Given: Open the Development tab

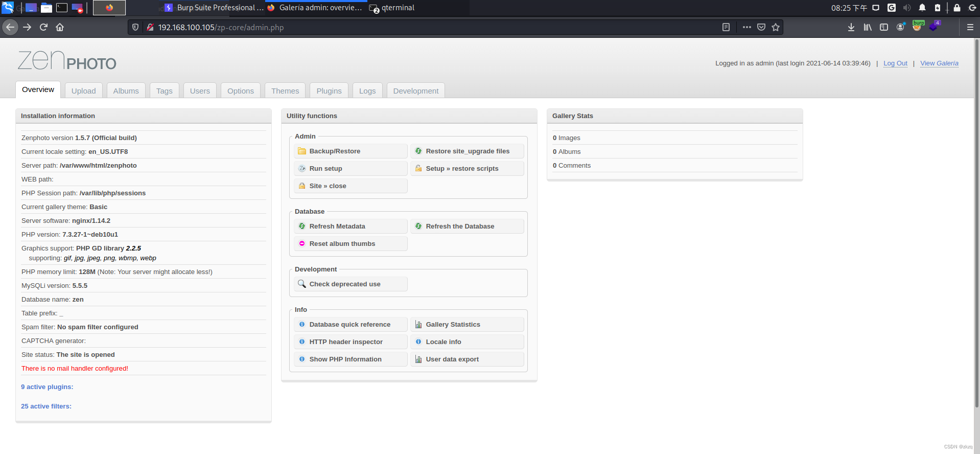Looking at the screenshot, I should (x=416, y=90).
